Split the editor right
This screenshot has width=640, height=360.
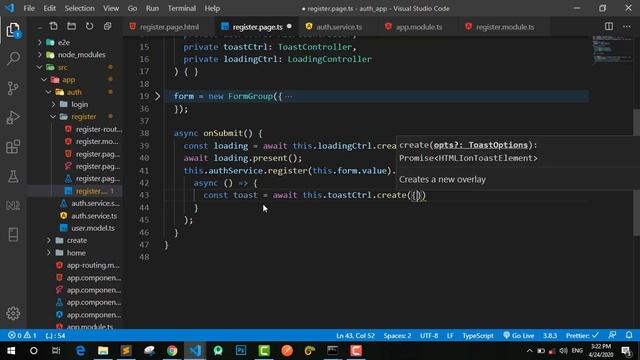[x=609, y=27]
